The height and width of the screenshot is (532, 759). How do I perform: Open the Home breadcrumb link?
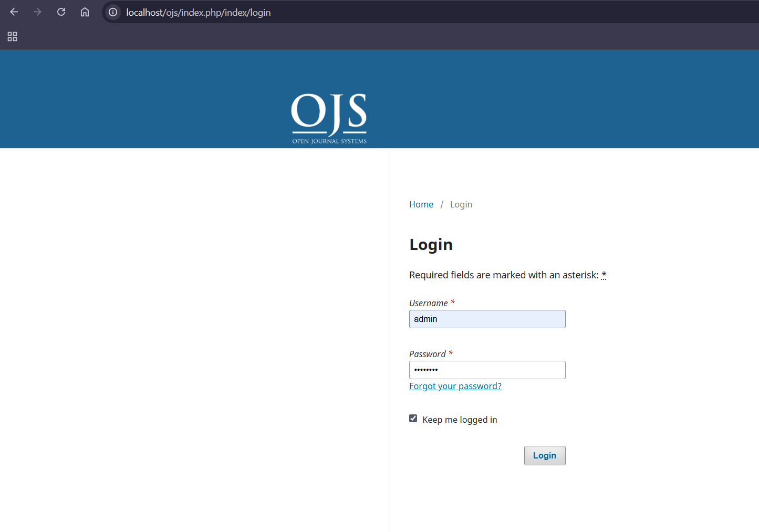coord(421,204)
